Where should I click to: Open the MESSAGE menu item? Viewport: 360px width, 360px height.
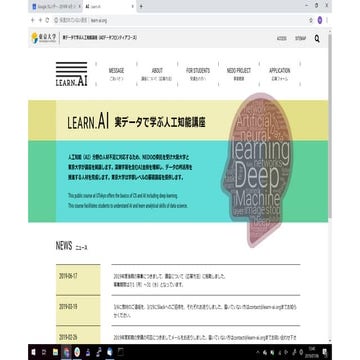[116, 74]
